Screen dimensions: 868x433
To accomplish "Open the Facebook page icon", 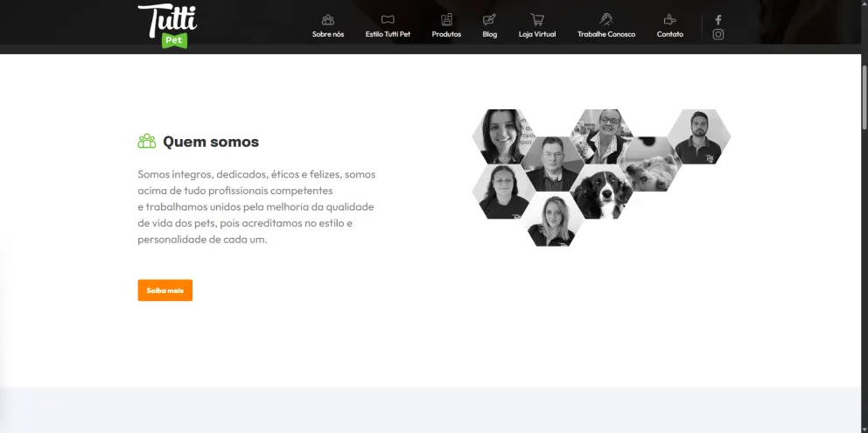I will click(718, 20).
